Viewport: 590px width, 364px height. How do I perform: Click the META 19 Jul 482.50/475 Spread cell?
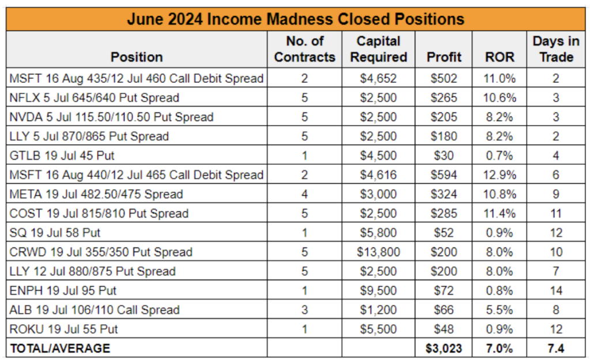(137, 194)
